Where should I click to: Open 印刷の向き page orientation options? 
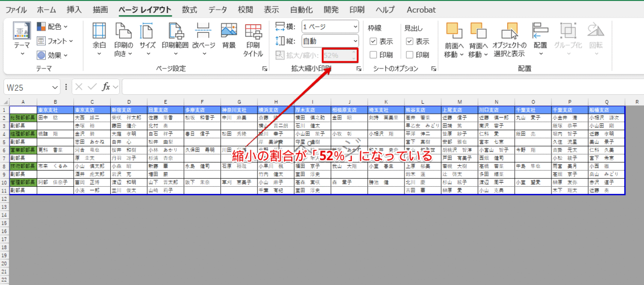pos(123,39)
